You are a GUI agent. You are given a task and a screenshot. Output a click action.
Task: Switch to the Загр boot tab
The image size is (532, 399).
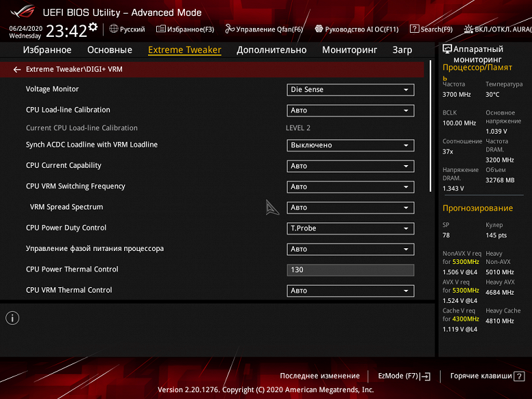[402, 50]
